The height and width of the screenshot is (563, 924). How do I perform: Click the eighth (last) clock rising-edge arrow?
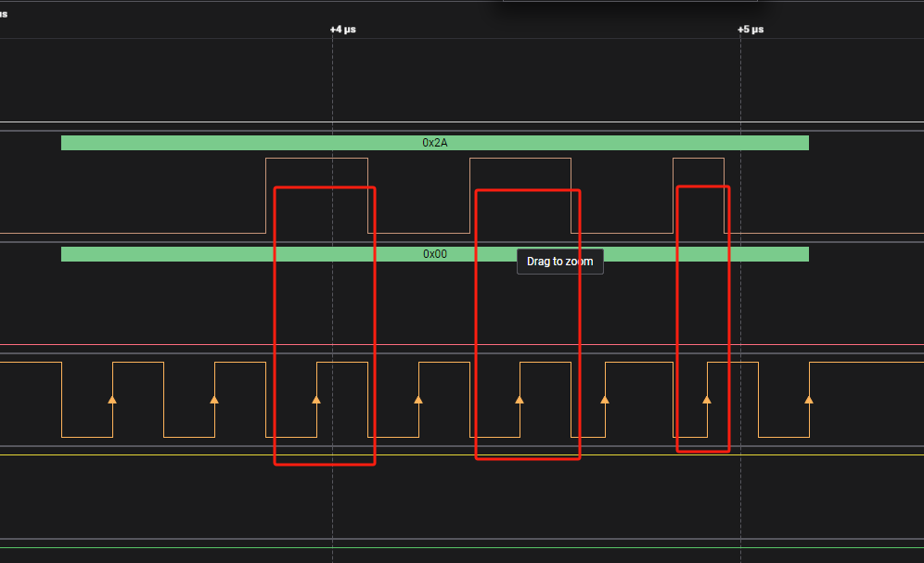(809, 400)
